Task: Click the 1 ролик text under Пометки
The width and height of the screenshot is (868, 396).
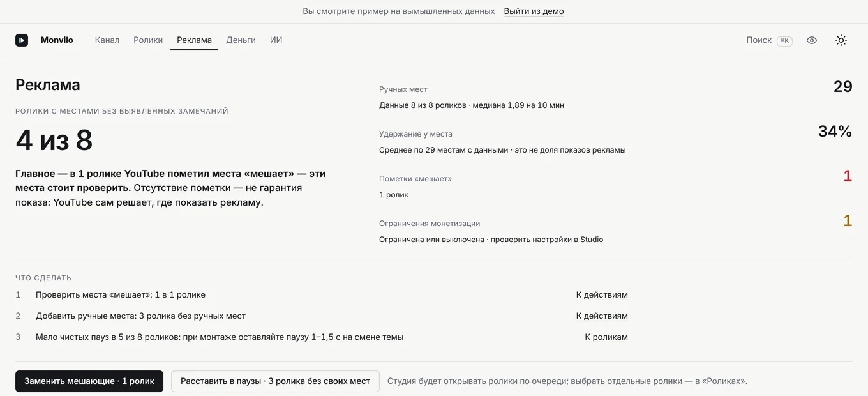Action: [x=394, y=195]
